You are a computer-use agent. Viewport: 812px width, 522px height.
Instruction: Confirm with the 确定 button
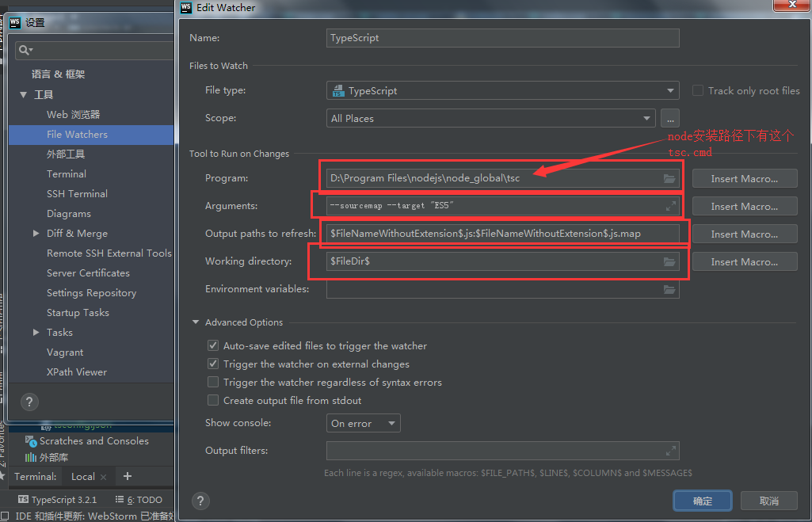tap(703, 501)
